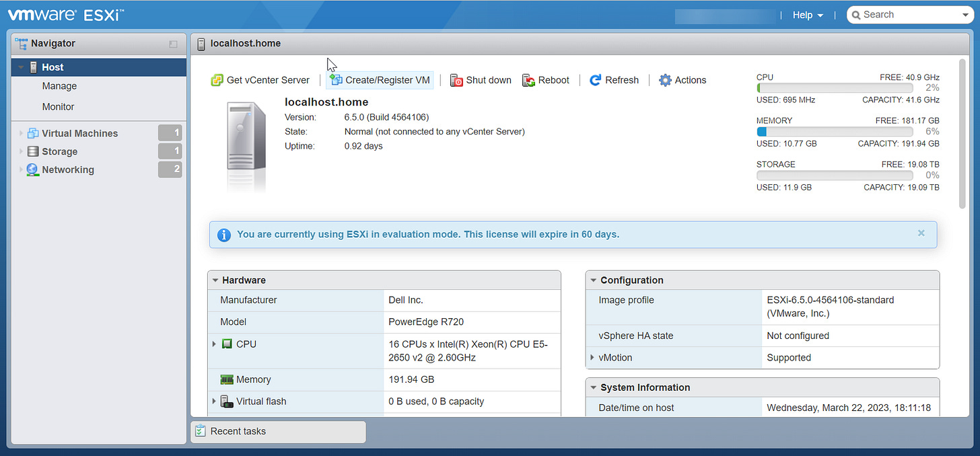Open the search options dropdown arrow
This screenshot has height=456, width=980.
(965, 15)
